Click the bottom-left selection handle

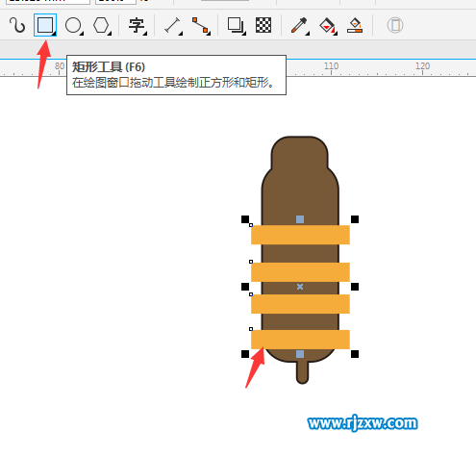(245, 354)
